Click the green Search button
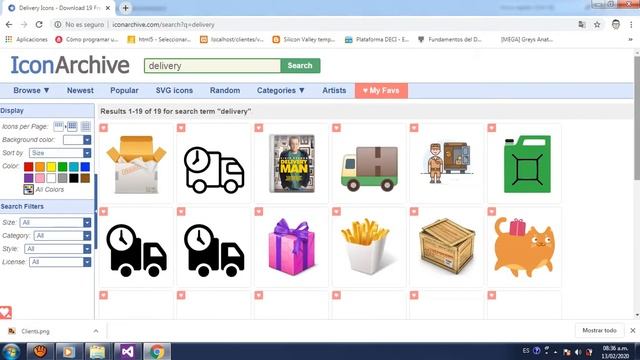This screenshot has width=640, height=360. click(x=300, y=66)
